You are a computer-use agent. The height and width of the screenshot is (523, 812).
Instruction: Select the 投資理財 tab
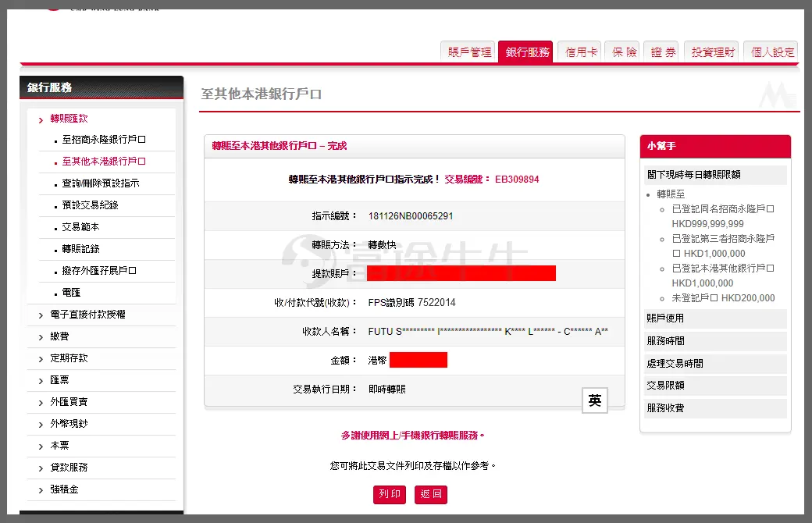tap(713, 52)
